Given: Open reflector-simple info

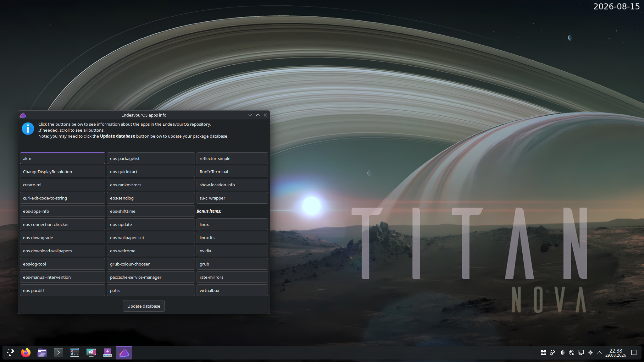Looking at the screenshot, I should click(232, 158).
